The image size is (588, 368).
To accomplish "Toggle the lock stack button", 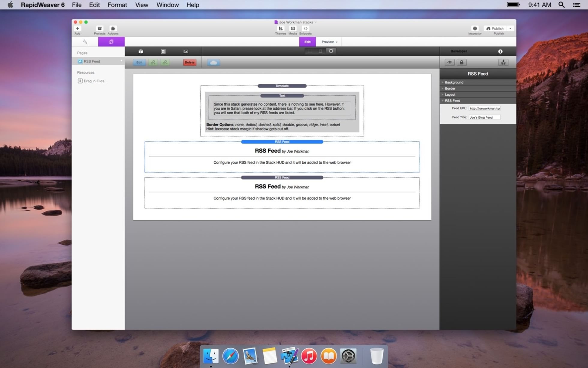I will coord(461,62).
